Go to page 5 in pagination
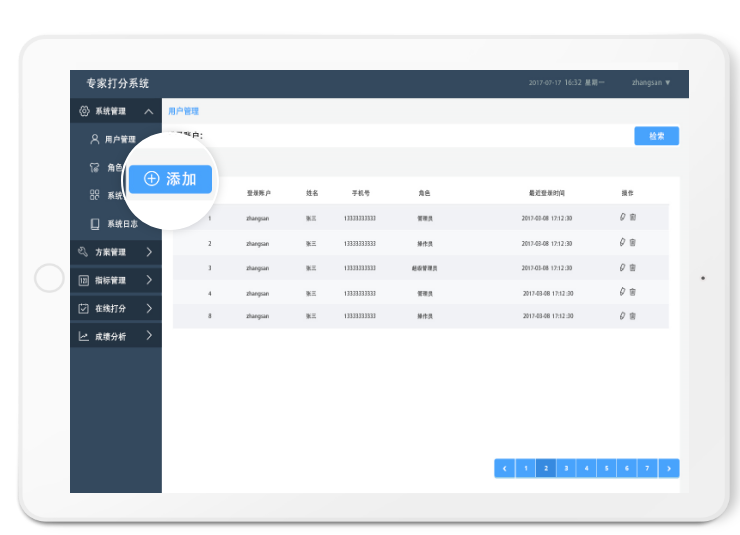The width and height of the screenshot is (740, 535). 607,468
